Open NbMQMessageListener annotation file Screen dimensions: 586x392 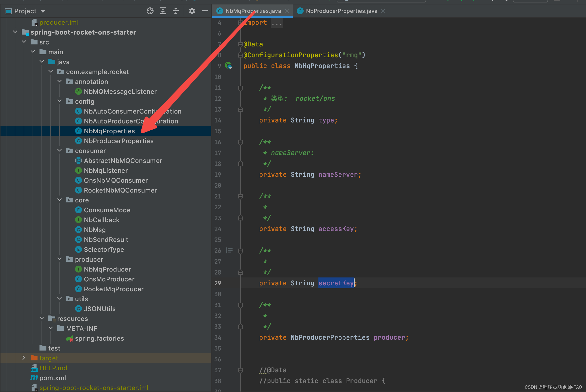tap(120, 92)
